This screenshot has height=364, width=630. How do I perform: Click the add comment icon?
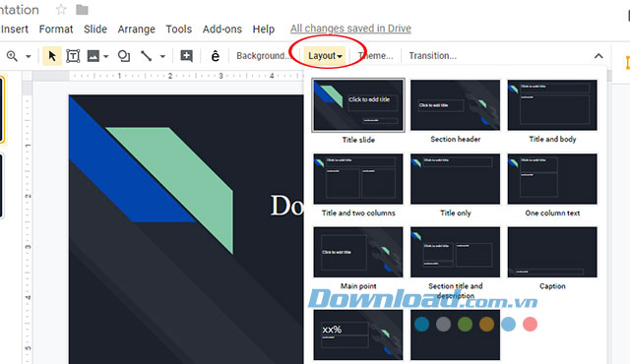(x=186, y=56)
